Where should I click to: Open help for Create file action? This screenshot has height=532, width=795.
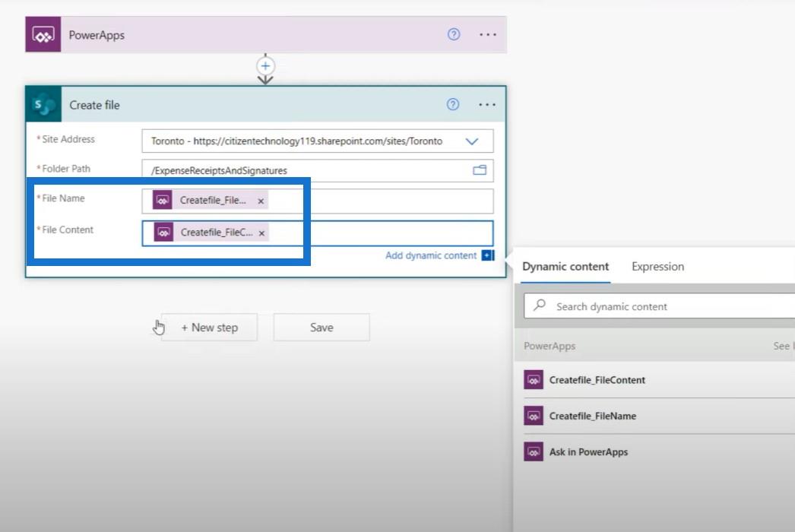tap(453, 104)
